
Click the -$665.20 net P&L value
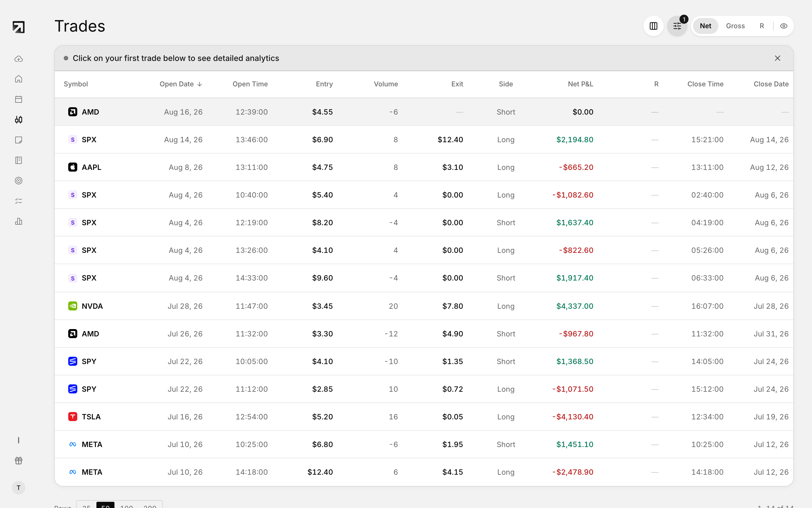576,167
